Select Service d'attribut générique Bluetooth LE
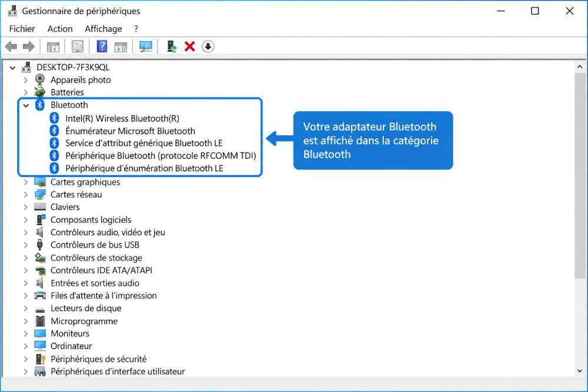Image resolution: width=588 pixels, height=392 pixels. click(x=144, y=143)
